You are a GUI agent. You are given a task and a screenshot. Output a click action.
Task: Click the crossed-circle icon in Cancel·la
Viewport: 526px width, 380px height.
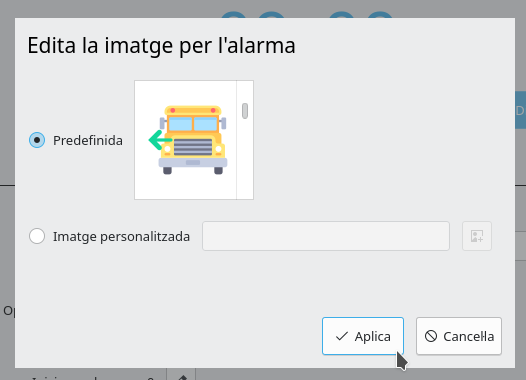[x=431, y=336]
